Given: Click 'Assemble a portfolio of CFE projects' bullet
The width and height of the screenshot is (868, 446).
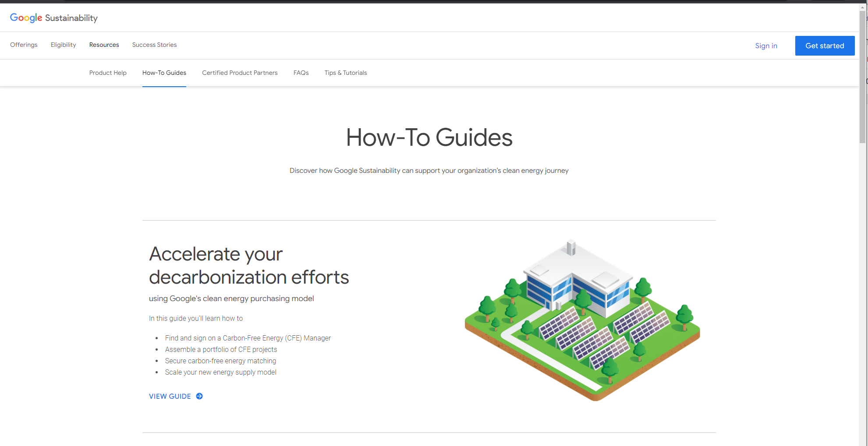Looking at the screenshot, I should point(221,349).
